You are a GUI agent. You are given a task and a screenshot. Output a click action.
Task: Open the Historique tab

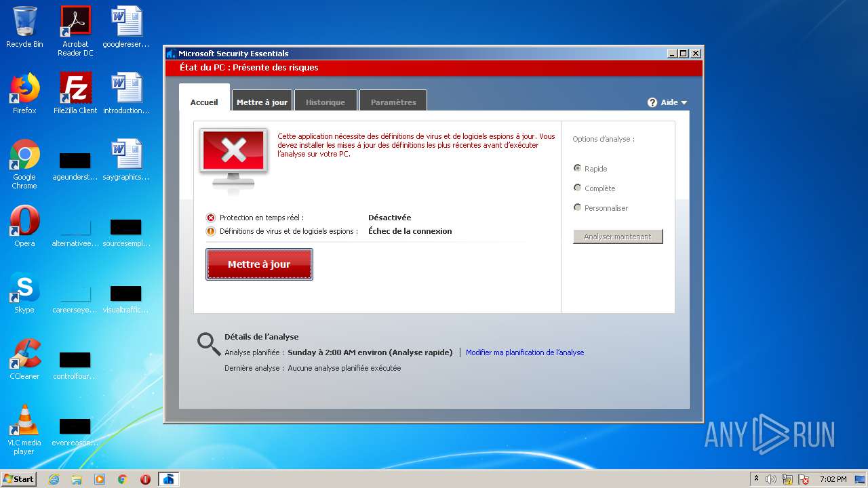(x=325, y=100)
